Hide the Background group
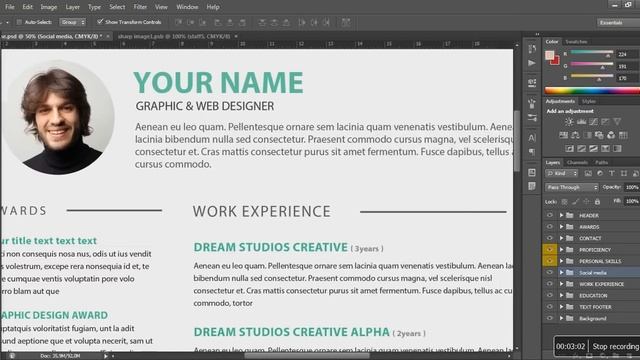Viewport: 640px width, 360px height. click(x=550, y=318)
